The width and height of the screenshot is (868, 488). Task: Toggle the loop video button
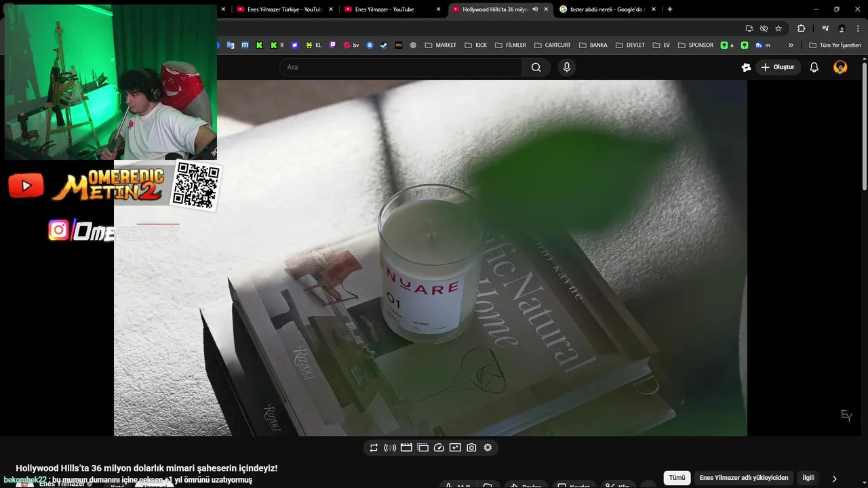tap(374, 447)
